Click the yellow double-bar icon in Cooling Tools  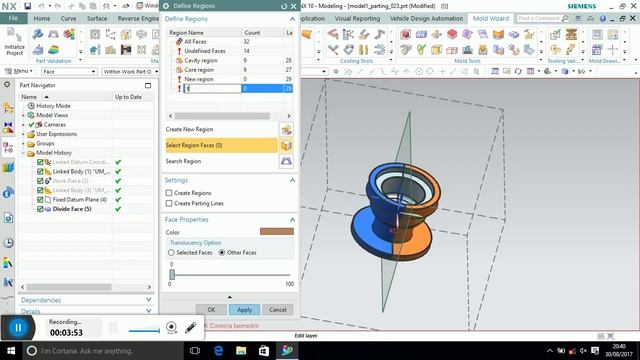[363, 50]
